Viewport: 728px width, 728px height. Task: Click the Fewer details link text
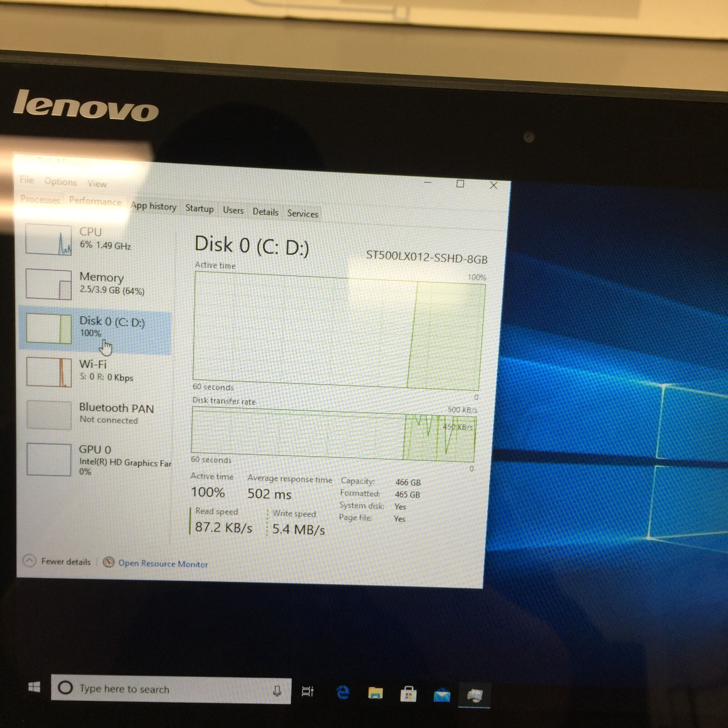tap(66, 561)
